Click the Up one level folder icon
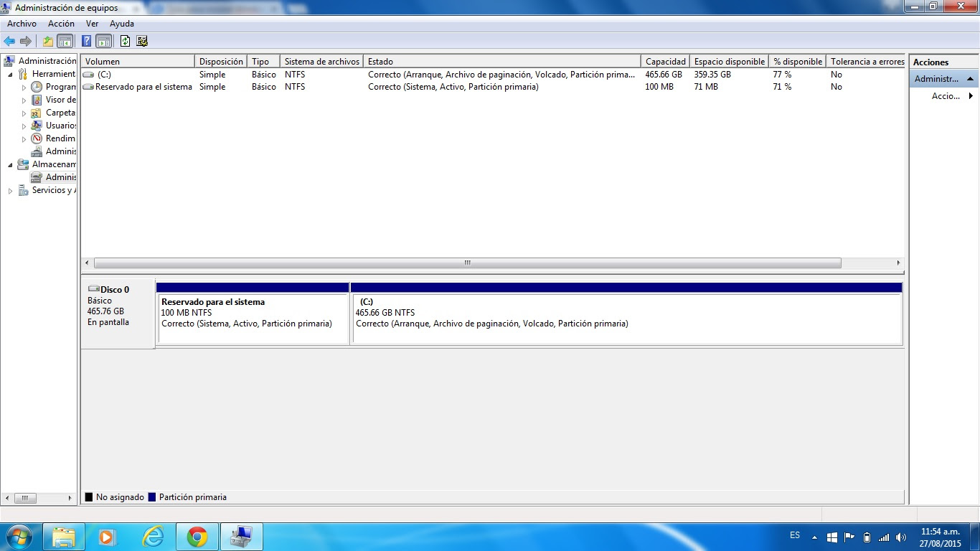980x551 pixels. [x=48, y=41]
